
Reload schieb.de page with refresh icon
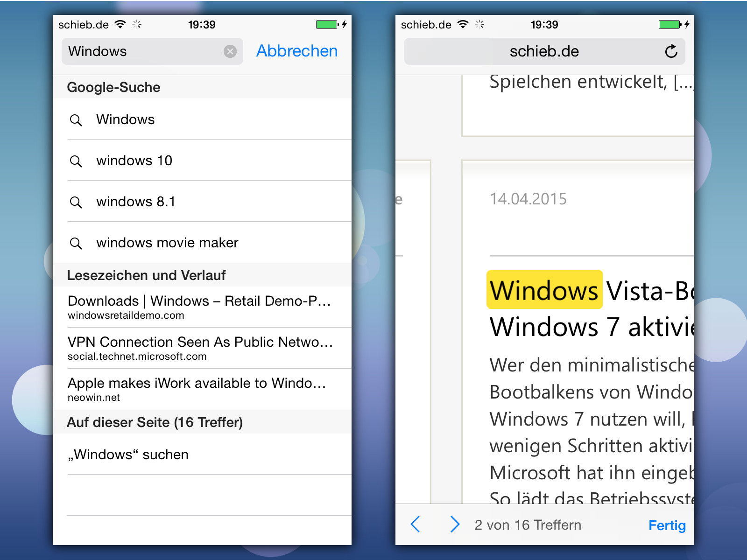[x=671, y=51]
